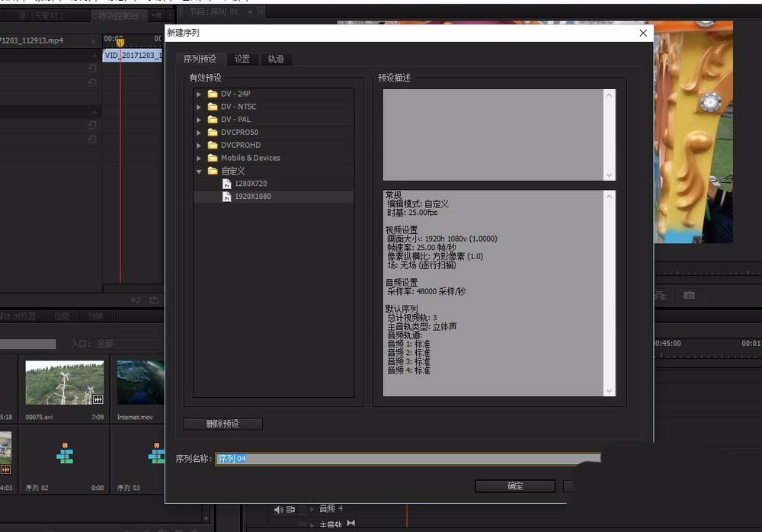This screenshot has height=532, width=762.
Task: Click the export frame camera icon in program monitor
Action: (690, 296)
